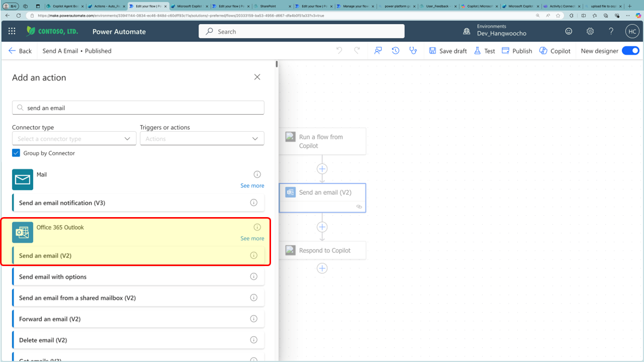Select Send email with options action
This screenshot has width=644, height=362.
pyautogui.click(x=138, y=277)
